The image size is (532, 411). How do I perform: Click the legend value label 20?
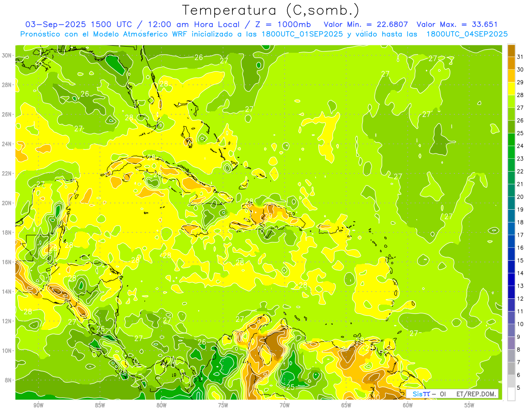[x=520, y=197]
